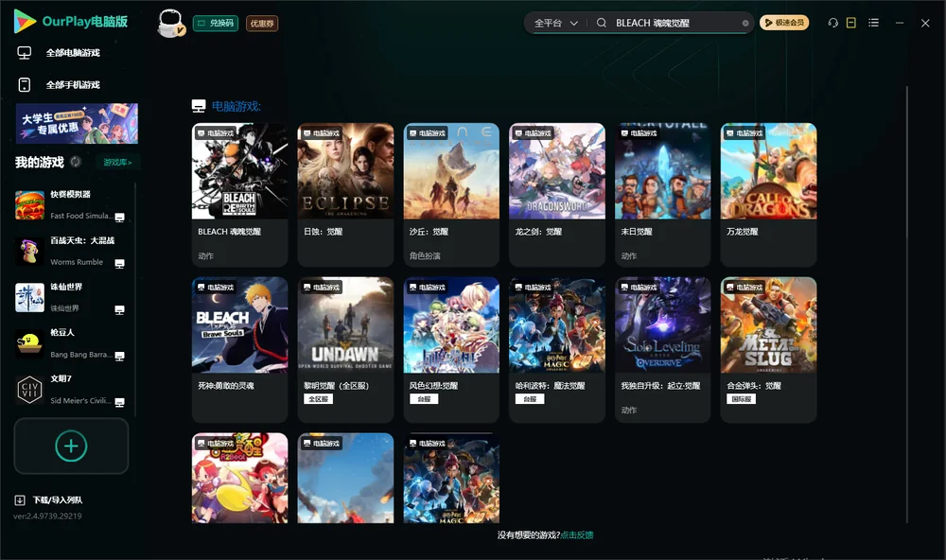Viewport: 946px width, 560px height.
Task: Click the 诛仙世界 game icon
Action: [x=29, y=297]
